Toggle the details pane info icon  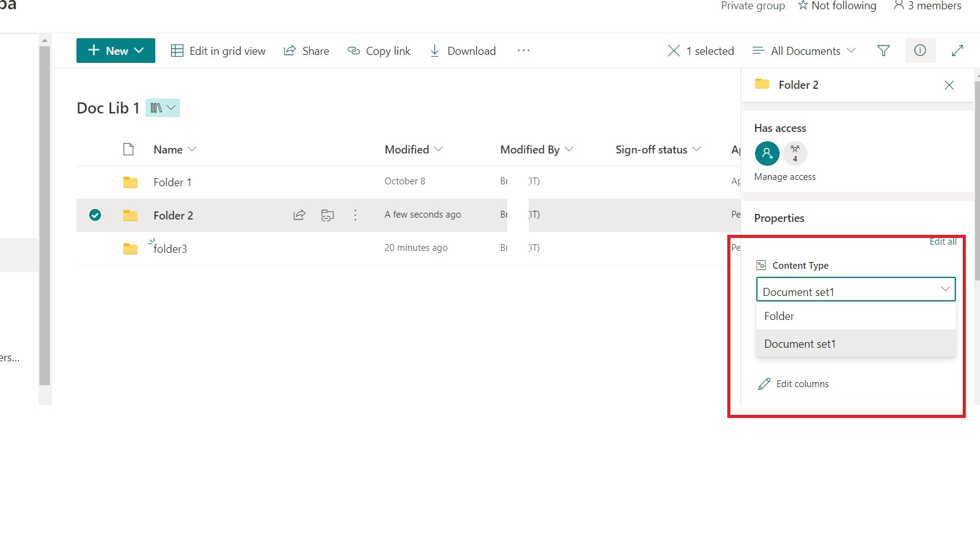(x=920, y=51)
